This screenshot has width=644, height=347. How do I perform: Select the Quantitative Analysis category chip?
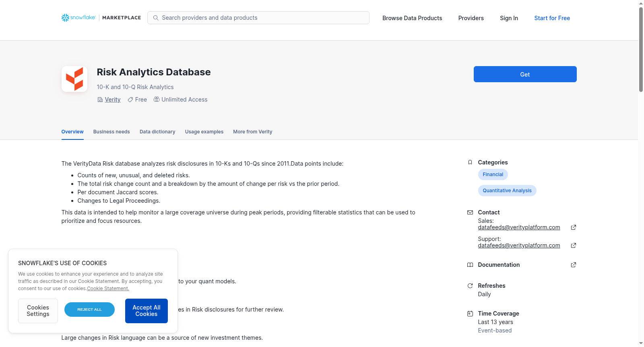pyautogui.click(x=507, y=191)
